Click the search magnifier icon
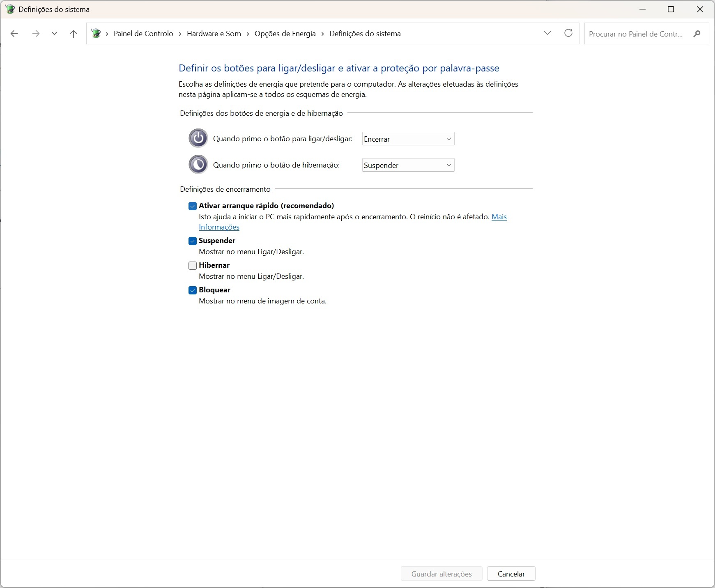This screenshot has width=715, height=588. pos(697,34)
